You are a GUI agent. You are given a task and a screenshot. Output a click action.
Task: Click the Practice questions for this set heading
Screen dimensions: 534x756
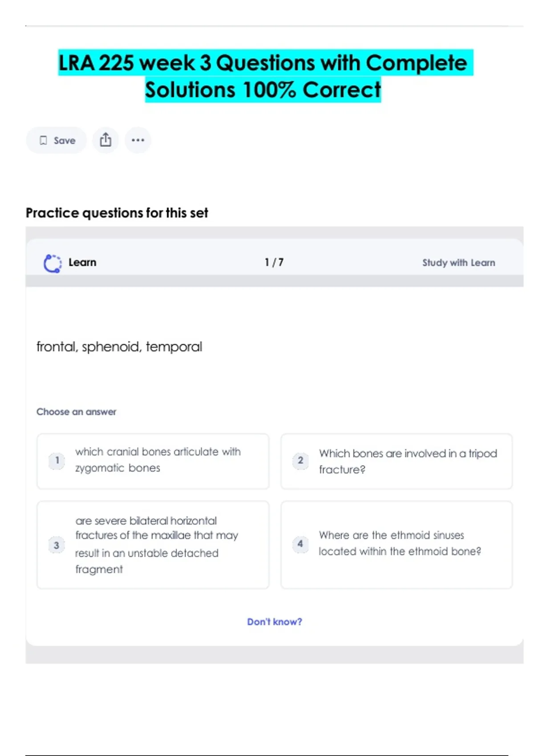pyautogui.click(x=117, y=213)
